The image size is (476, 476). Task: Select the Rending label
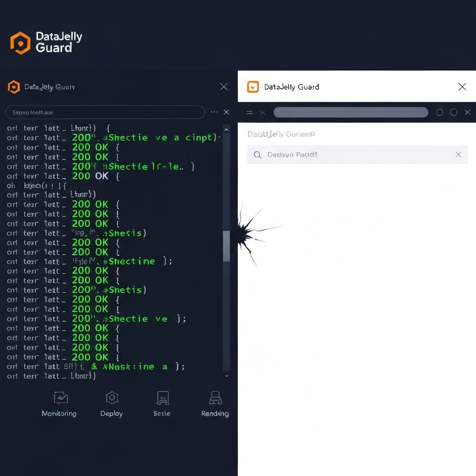[x=215, y=413]
